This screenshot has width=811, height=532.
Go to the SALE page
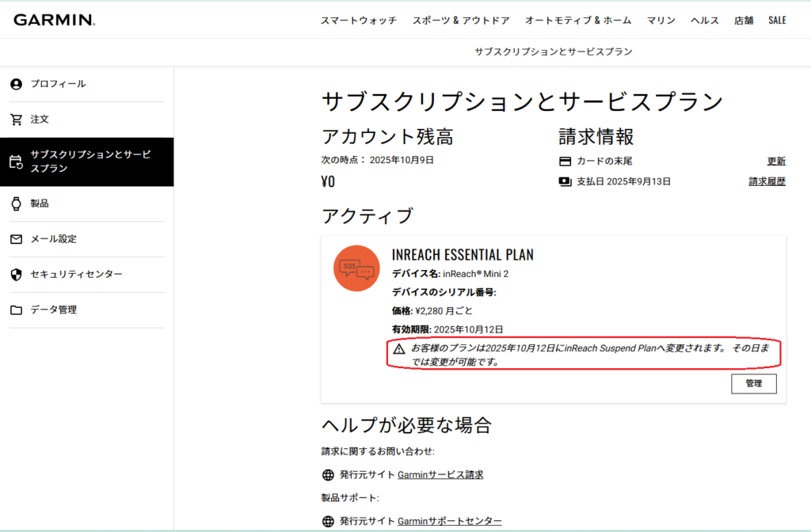pos(777,21)
